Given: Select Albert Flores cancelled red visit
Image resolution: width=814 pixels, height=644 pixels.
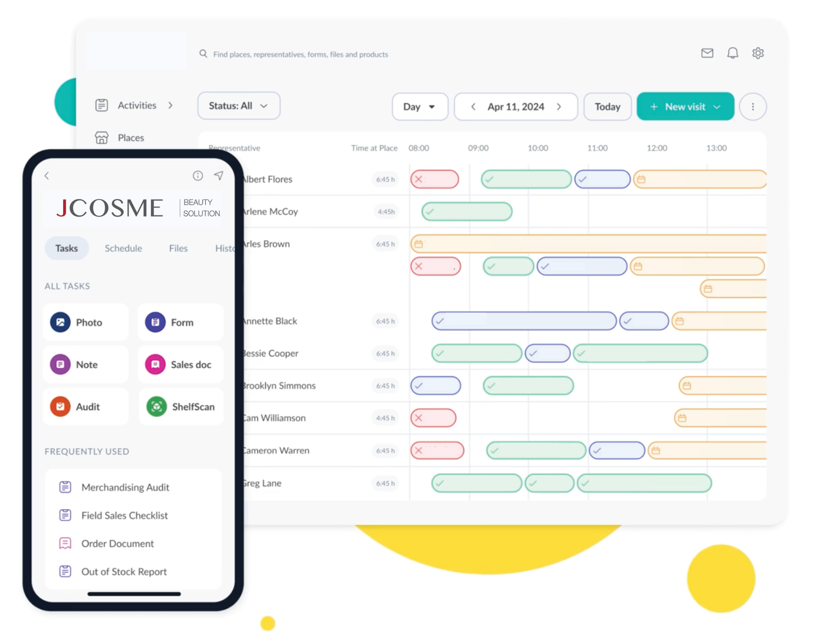Looking at the screenshot, I should coord(435,179).
